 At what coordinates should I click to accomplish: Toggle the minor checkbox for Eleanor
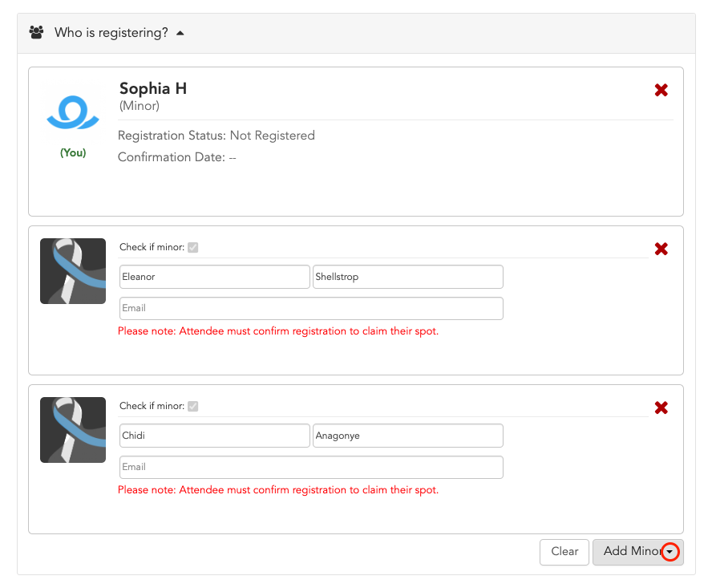coord(192,248)
